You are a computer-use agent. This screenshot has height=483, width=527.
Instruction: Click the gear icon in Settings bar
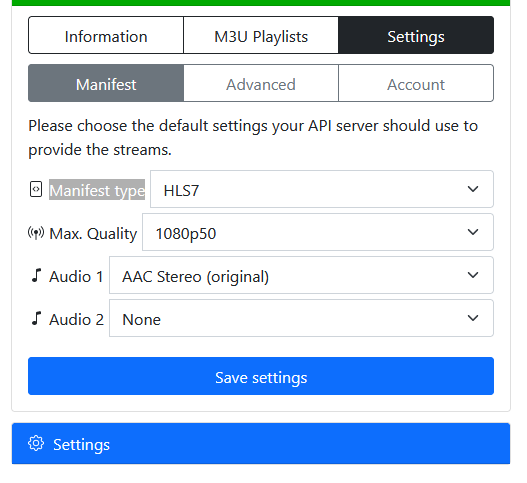pos(36,444)
